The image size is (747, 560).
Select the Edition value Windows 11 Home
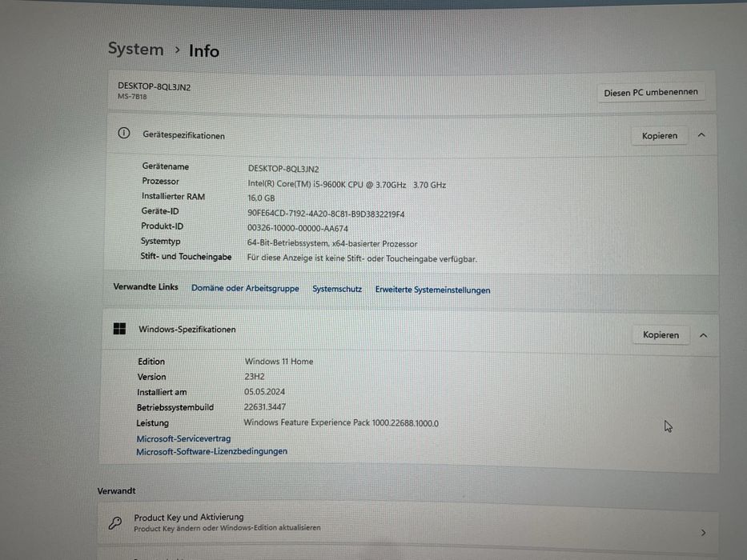tap(279, 362)
